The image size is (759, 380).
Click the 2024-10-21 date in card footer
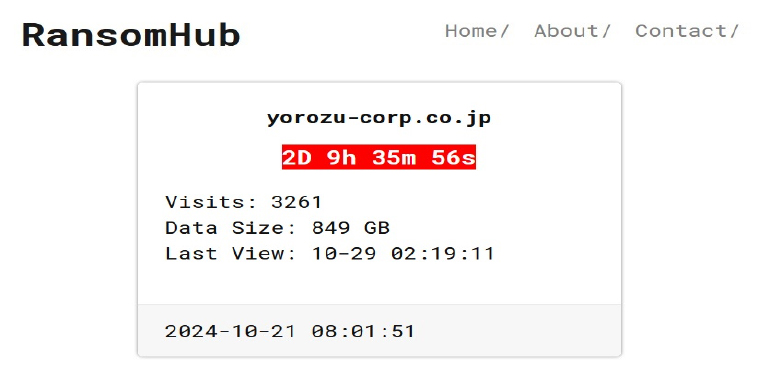click(x=230, y=332)
